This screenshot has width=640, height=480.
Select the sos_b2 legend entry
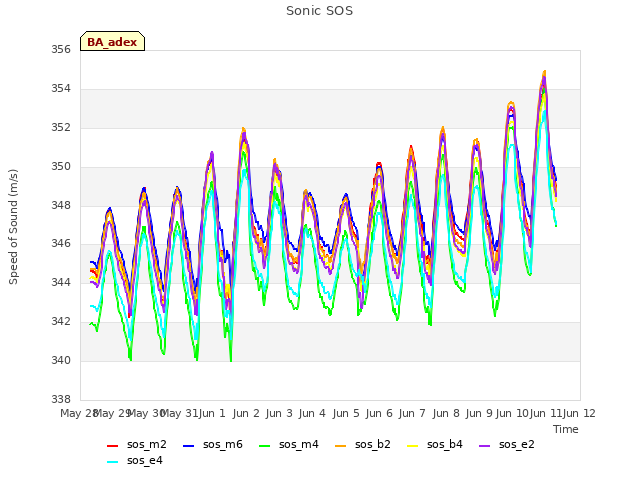tap(363, 444)
